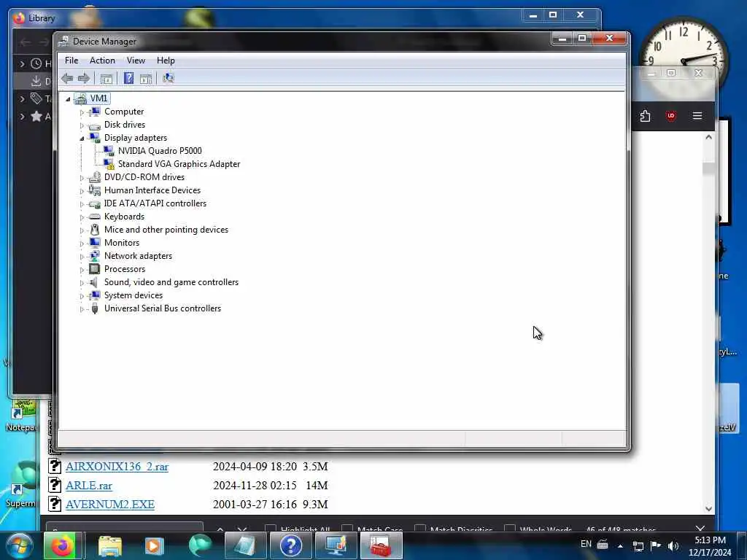The width and height of the screenshot is (747, 560).
Task: Click the Windows Media Player taskbar icon
Action: (154, 545)
